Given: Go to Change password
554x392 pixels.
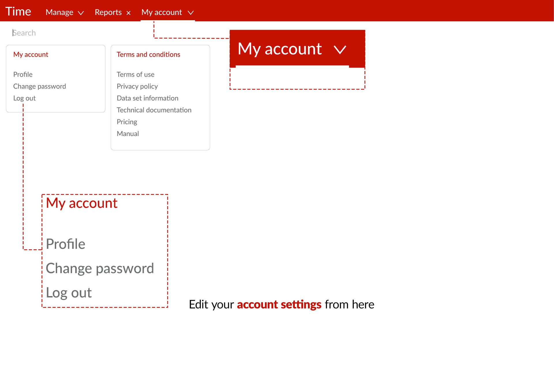Looking at the screenshot, I should coord(40,86).
